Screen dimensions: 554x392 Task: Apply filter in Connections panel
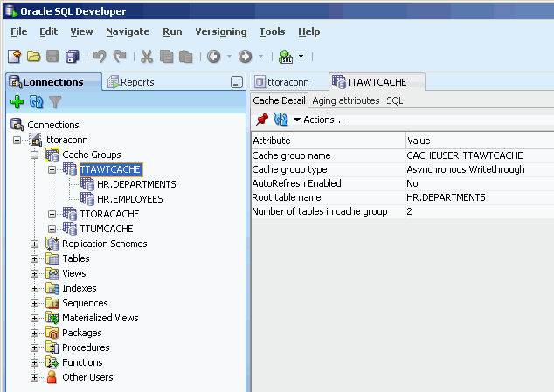point(55,102)
